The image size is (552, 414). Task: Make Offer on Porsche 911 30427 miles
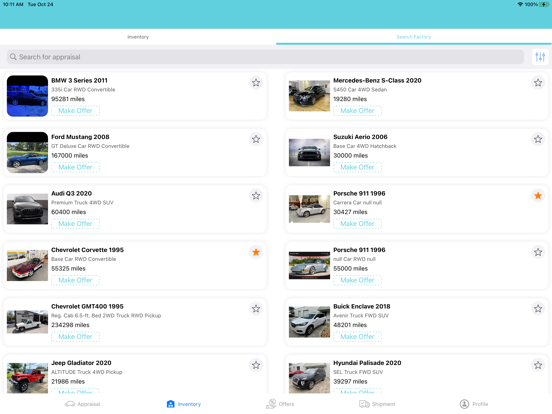point(357,224)
